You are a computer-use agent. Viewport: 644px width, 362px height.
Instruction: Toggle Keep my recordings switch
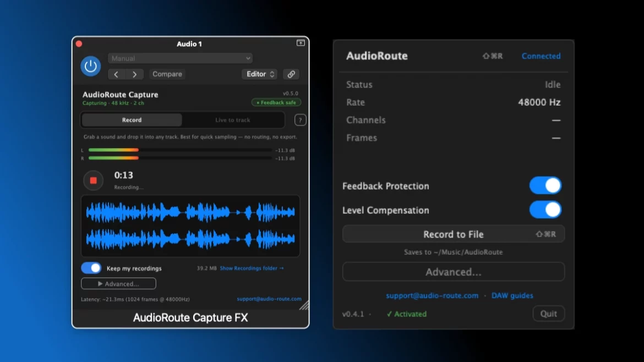[91, 268]
